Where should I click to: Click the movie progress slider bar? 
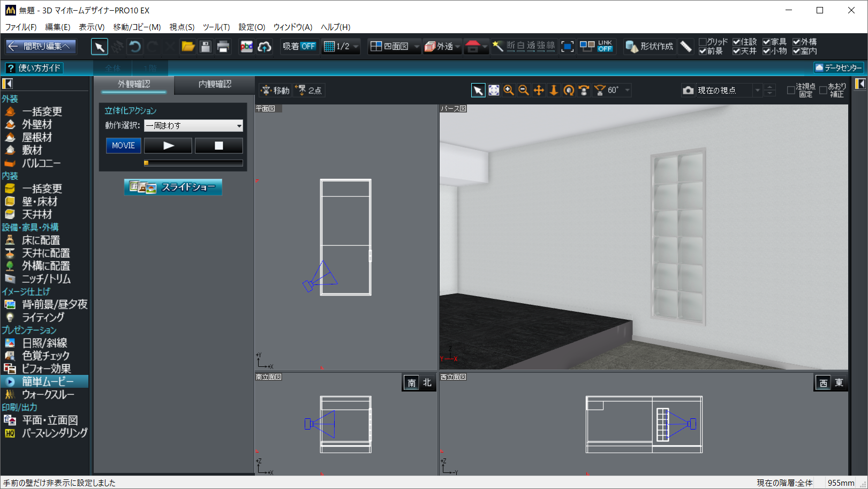pyautogui.click(x=193, y=163)
